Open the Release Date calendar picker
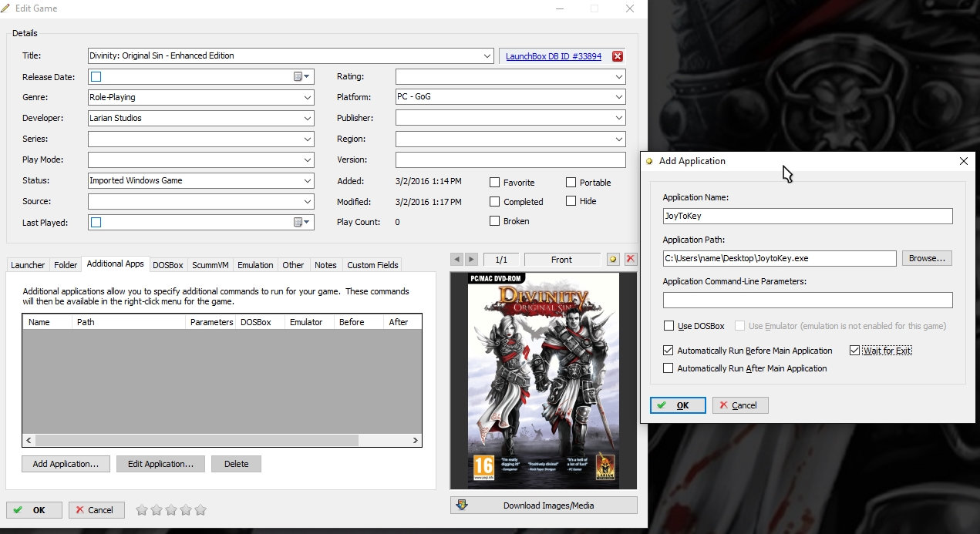The width and height of the screenshot is (980, 534). pyautogui.click(x=301, y=76)
